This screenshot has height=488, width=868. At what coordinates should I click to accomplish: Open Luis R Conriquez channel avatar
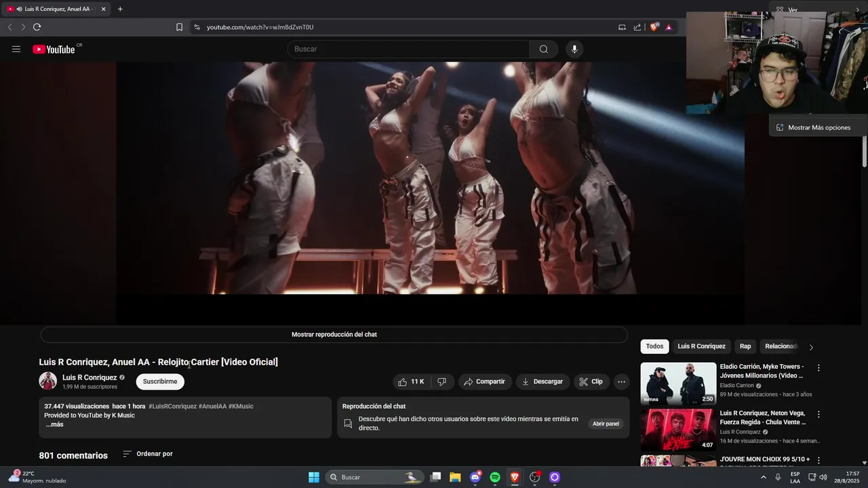(x=47, y=381)
